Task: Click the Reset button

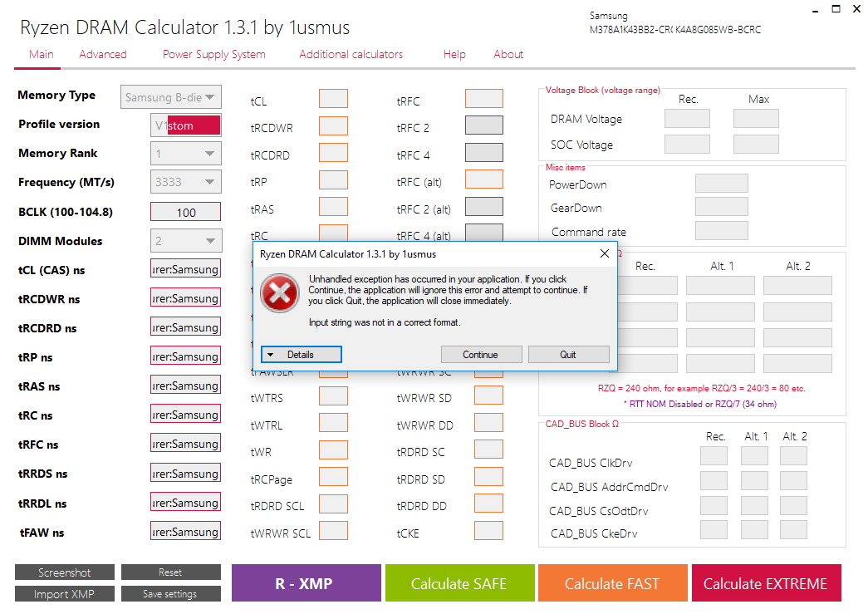Action: point(170,572)
